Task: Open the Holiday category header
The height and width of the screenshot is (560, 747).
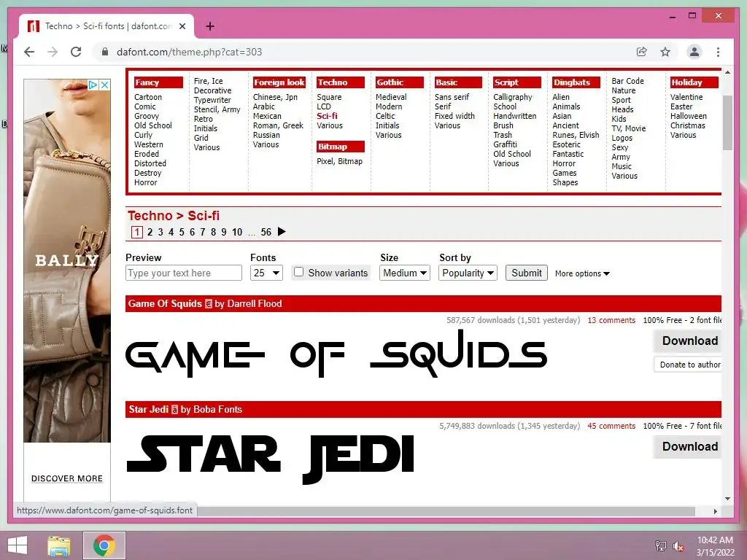Action: [694, 82]
